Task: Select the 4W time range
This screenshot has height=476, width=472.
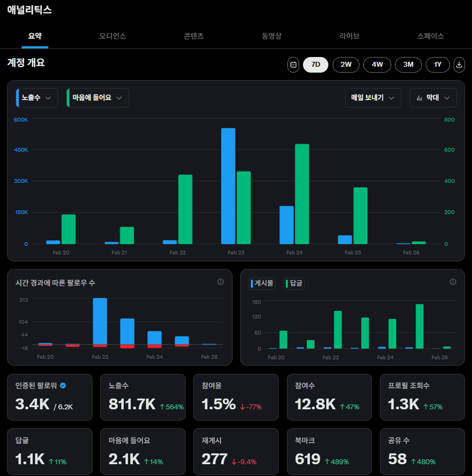Action: pyautogui.click(x=377, y=65)
